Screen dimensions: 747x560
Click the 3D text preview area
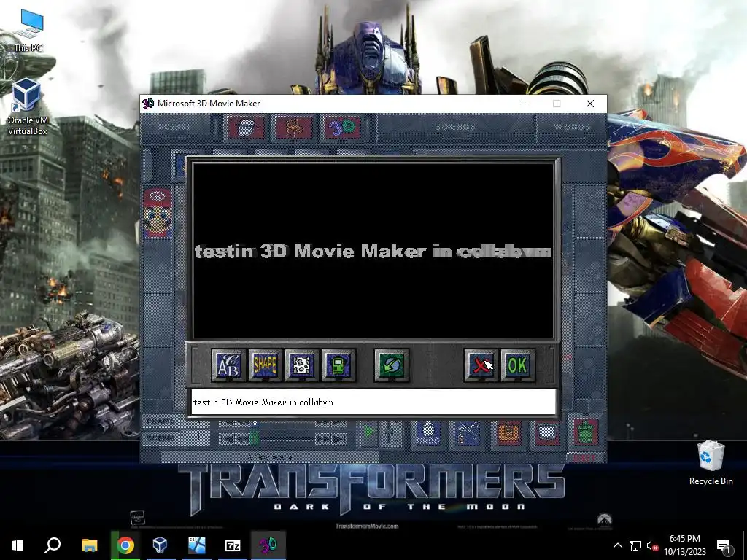373,251
